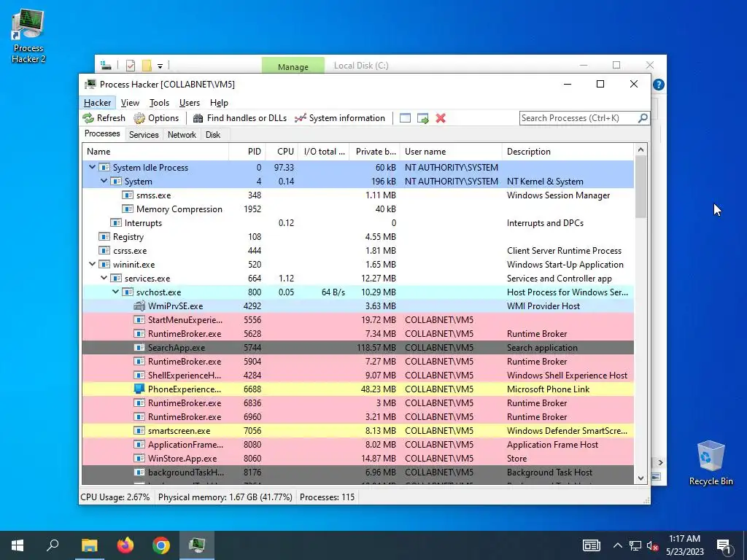Collapse the services.exe tree node
The height and width of the screenshot is (560, 747).
point(104,278)
